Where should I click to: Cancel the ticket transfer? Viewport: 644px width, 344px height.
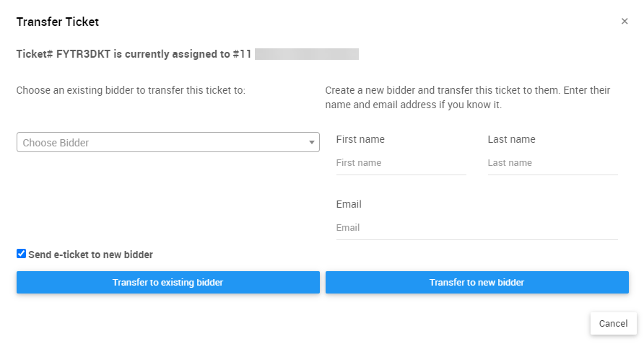click(x=613, y=324)
